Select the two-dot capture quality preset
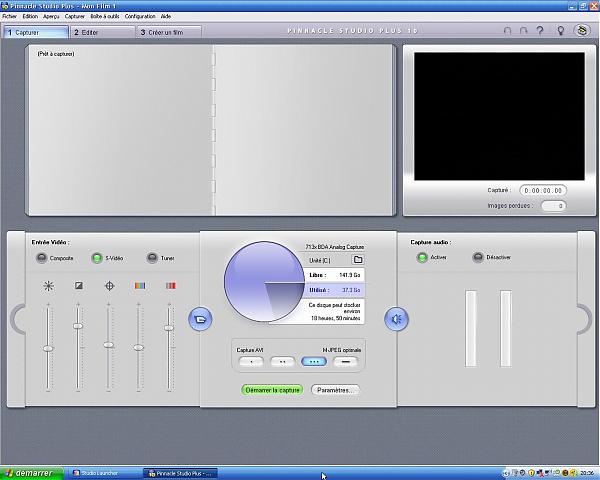 tap(282, 361)
